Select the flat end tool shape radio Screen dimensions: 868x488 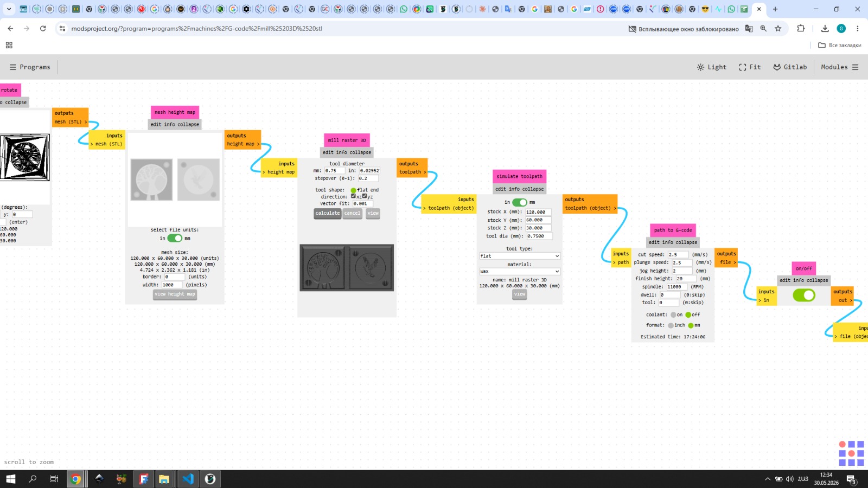tap(354, 190)
